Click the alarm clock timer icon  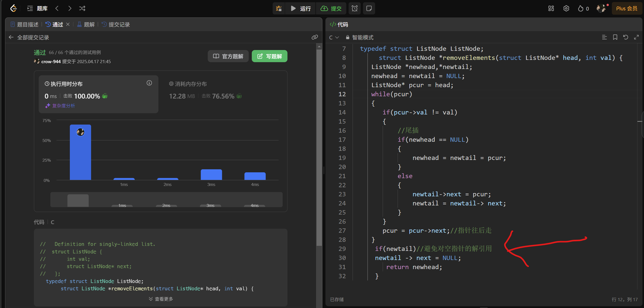pyautogui.click(x=355, y=8)
